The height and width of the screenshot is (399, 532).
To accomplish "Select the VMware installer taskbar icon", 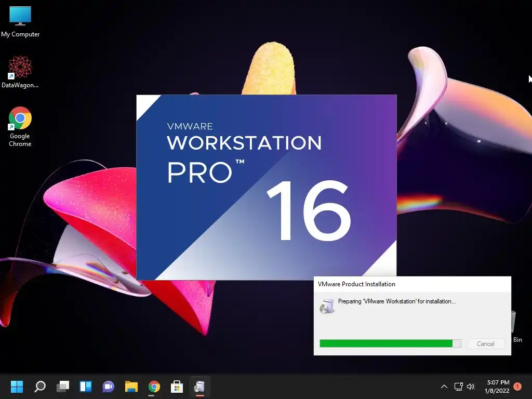I will (x=200, y=387).
